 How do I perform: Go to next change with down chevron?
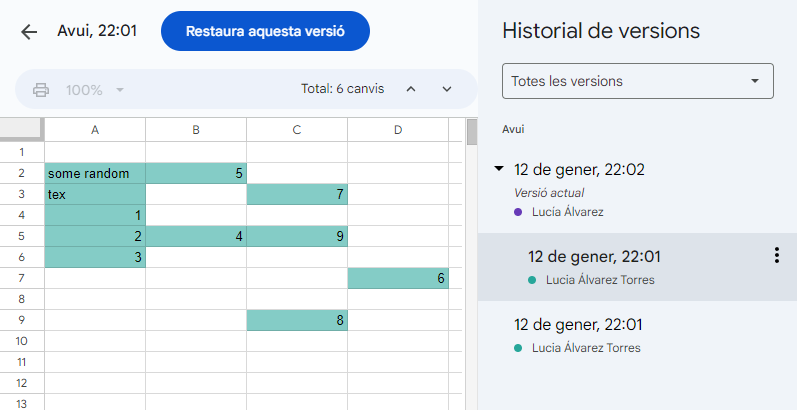point(447,90)
